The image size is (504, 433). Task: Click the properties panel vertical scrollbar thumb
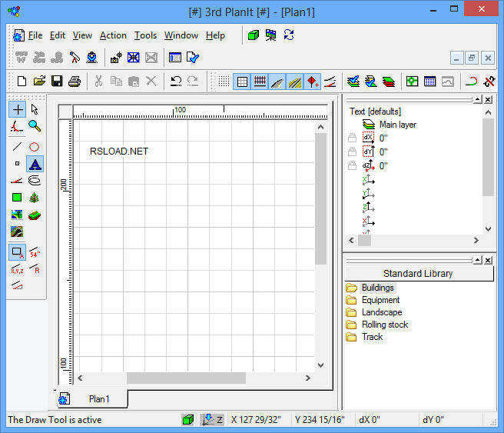[488, 157]
